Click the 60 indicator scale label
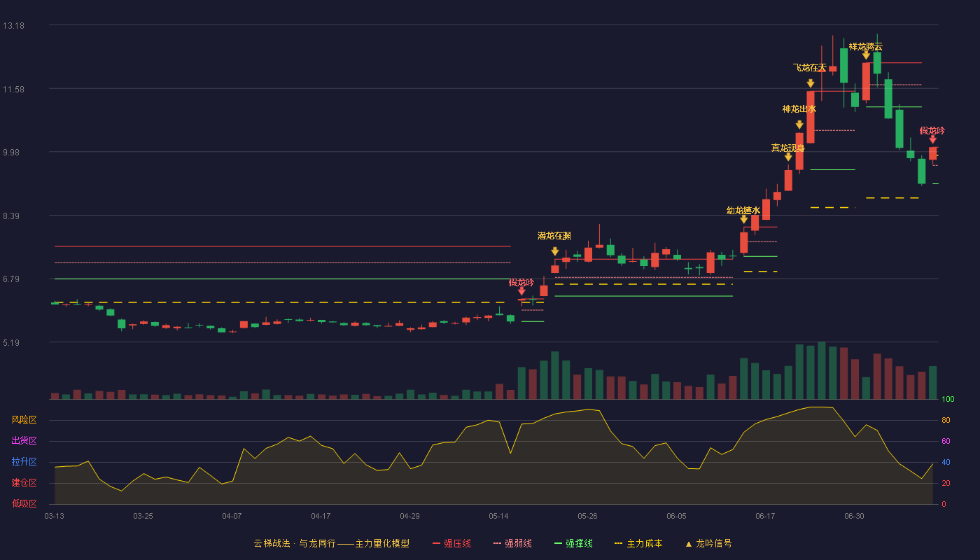 point(946,441)
